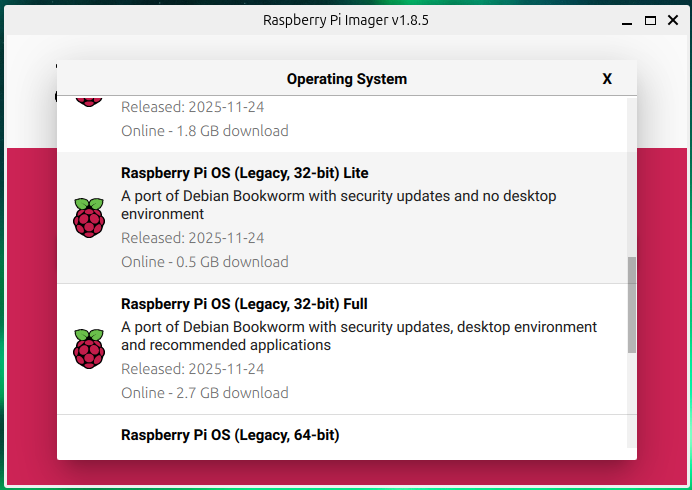Image resolution: width=692 pixels, height=490 pixels.
Task: Choose Raspberry Pi OS (Legacy, 32-bit) Full
Action: coord(245,304)
